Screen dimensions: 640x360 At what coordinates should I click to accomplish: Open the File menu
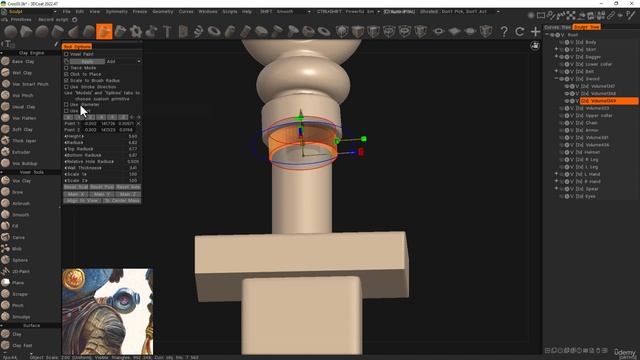click(x=67, y=12)
